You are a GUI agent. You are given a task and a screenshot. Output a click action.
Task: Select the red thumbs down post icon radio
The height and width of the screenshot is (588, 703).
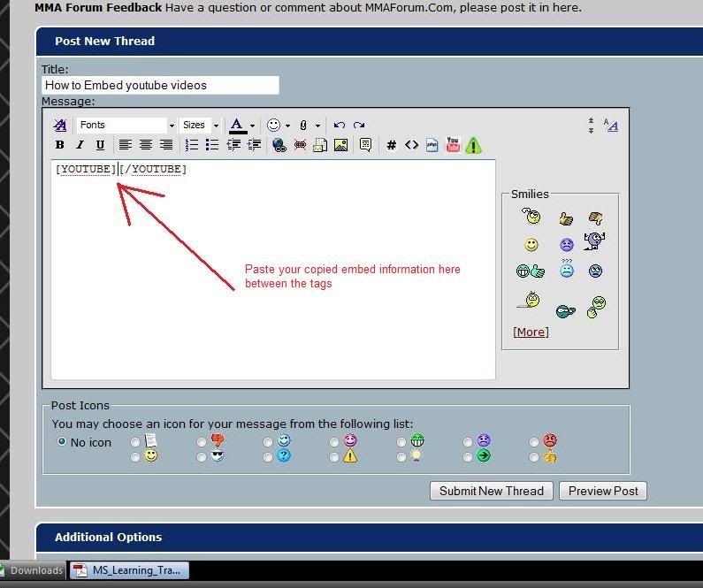(202, 442)
